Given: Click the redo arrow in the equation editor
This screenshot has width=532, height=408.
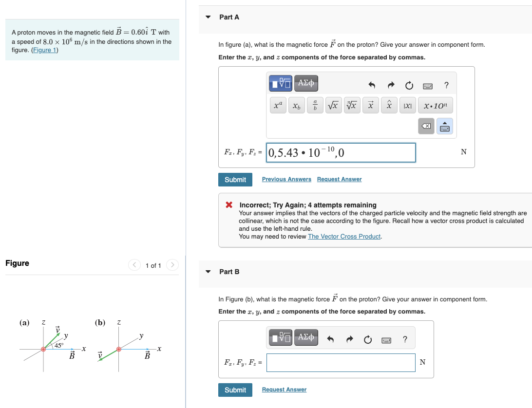Looking at the screenshot, I should coord(391,85).
